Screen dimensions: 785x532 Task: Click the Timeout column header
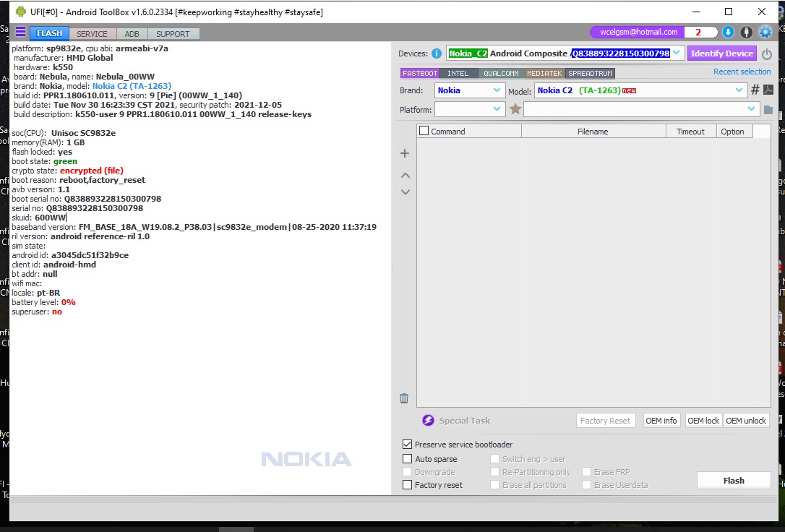691,131
